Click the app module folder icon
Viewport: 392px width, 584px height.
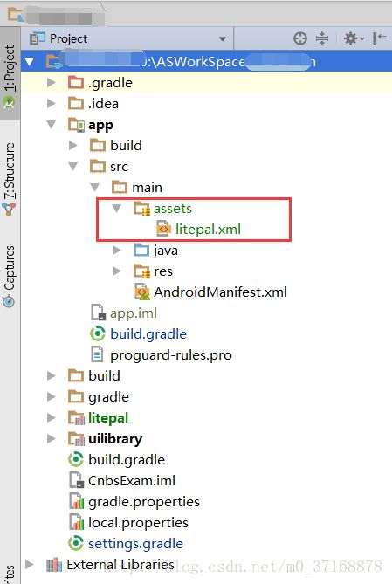pyautogui.click(x=77, y=125)
